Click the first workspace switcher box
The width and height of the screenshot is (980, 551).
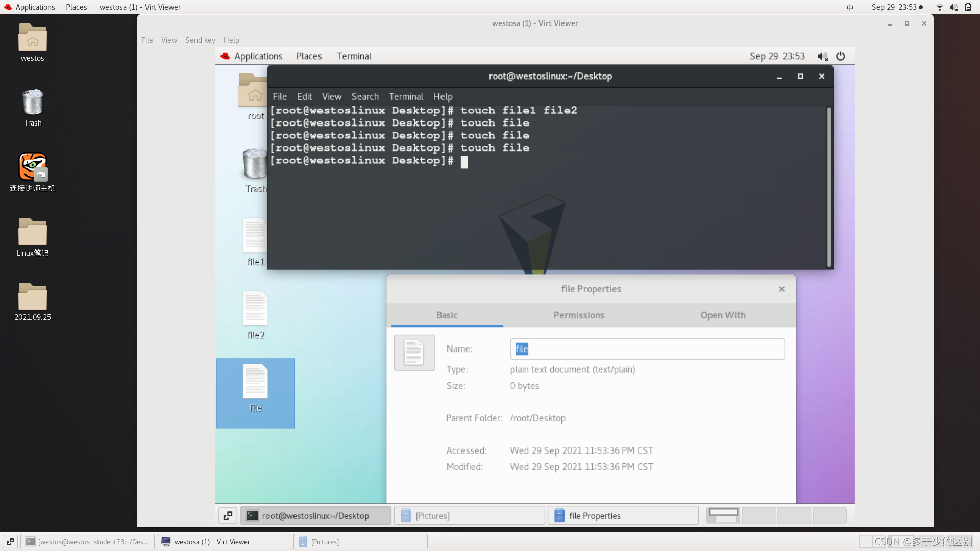click(x=724, y=515)
